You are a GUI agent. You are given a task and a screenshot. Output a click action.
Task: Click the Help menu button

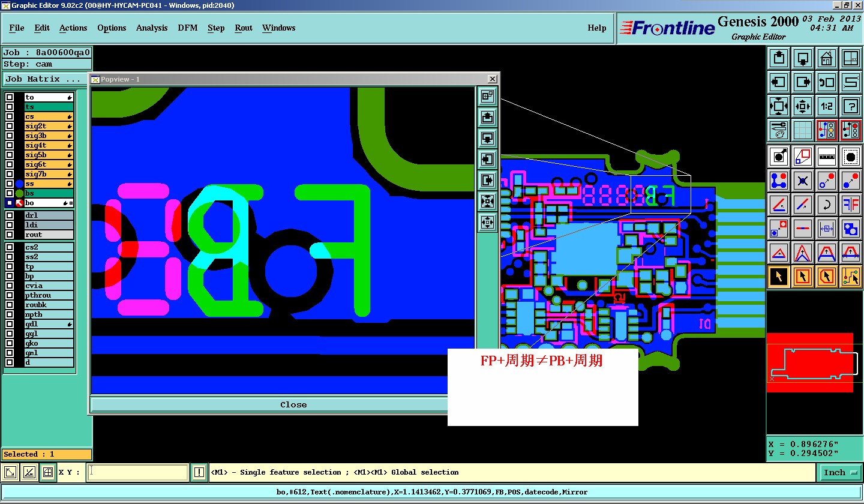pyautogui.click(x=596, y=28)
